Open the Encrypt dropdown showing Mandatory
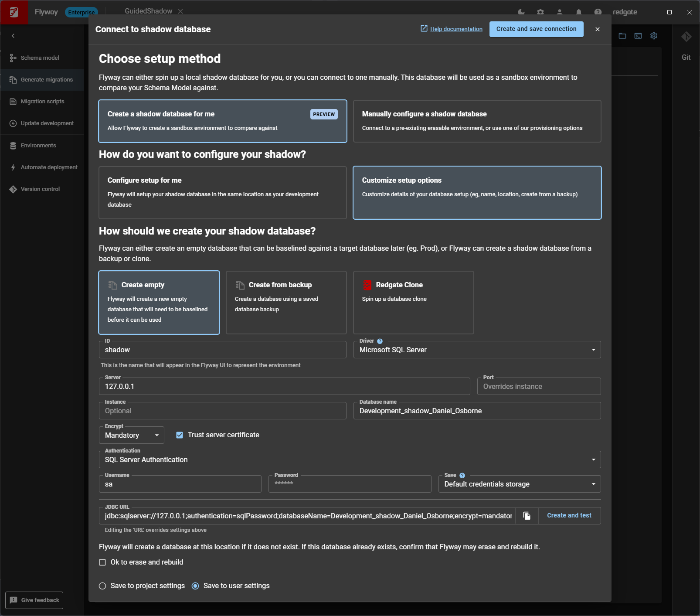The image size is (700, 616). point(156,435)
